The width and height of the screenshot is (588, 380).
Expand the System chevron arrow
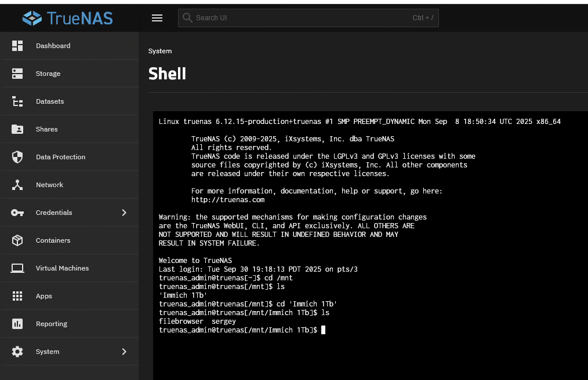pyautogui.click(x=124, y=352)
